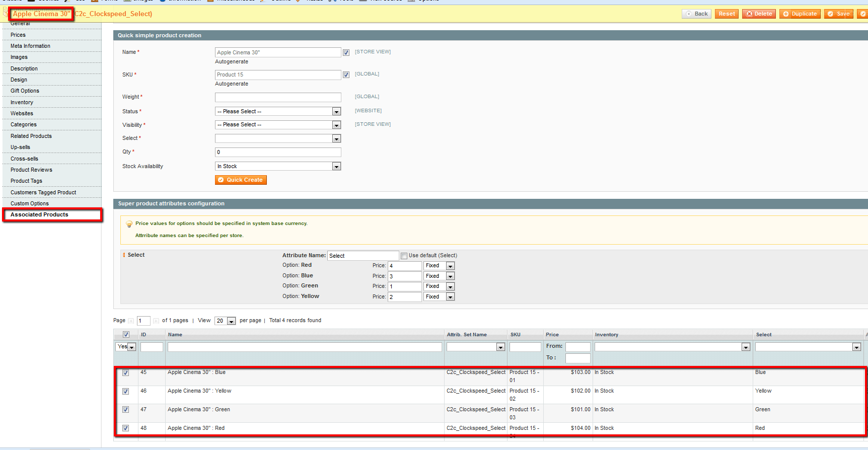Open Select column filter dropdown
868x450 pixels.
(x=808, y=347)
